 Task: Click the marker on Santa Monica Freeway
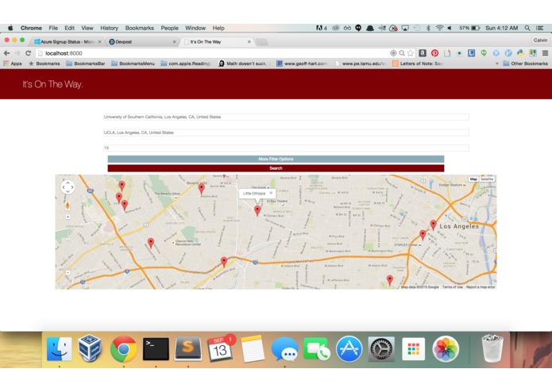point(224,262)
